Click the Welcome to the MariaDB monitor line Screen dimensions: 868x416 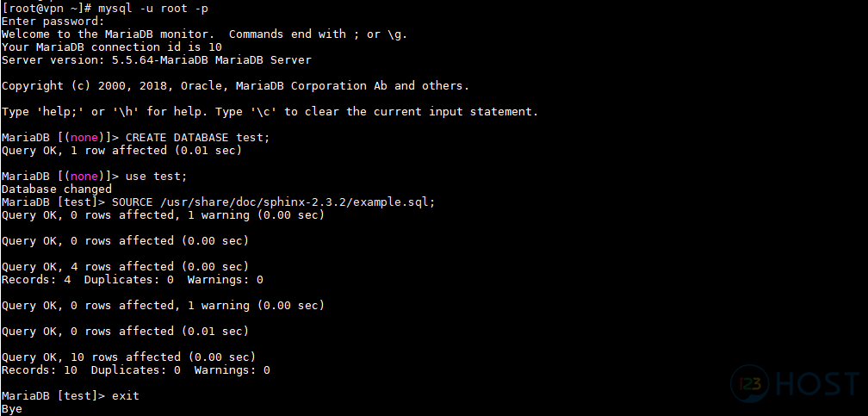click(x=204, y=34)
